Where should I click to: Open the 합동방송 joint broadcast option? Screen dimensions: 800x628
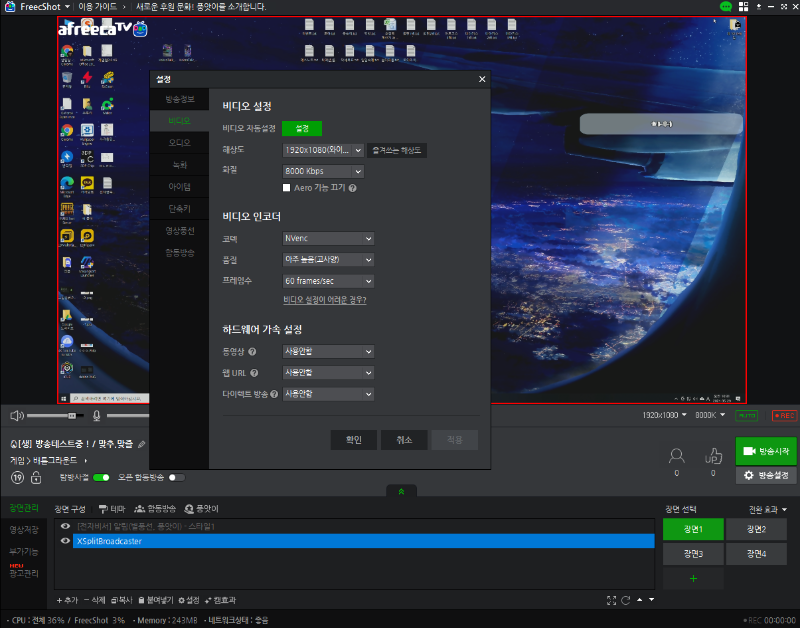[x=155, y=509]
